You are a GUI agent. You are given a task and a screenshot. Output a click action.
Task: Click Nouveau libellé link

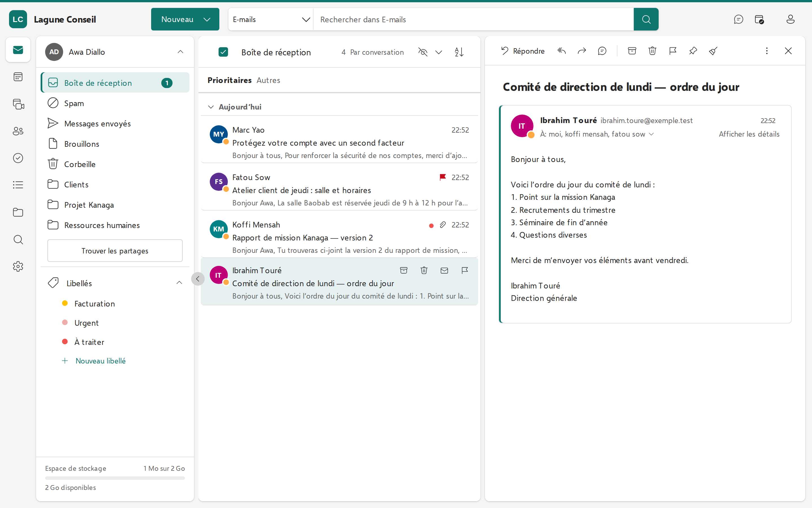pos(94,361)
